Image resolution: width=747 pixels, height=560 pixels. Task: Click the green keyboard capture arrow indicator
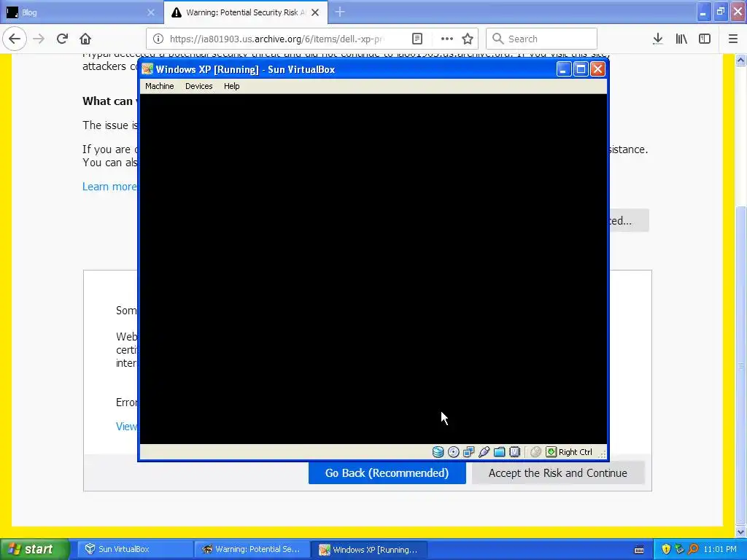(551, 452)
